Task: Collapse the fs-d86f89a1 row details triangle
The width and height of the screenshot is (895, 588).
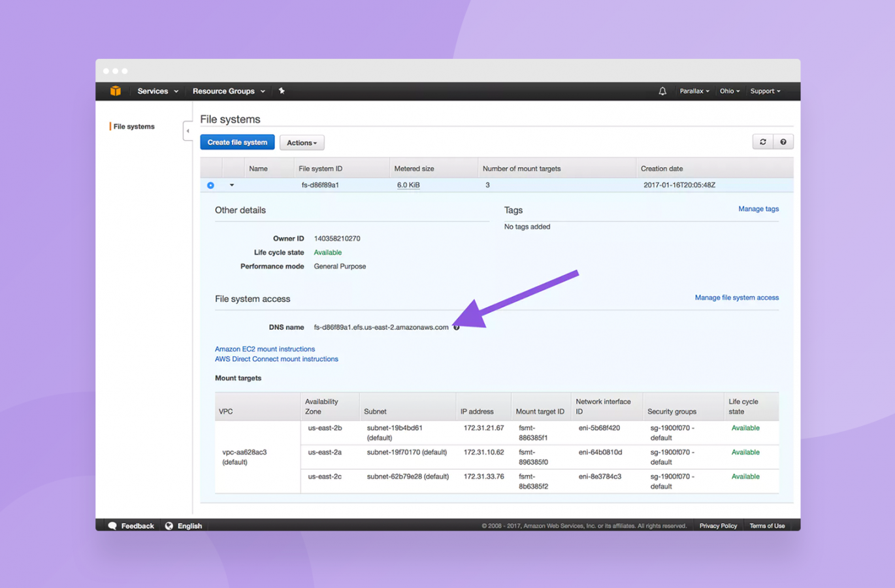Action: click(x=232, y=186)
